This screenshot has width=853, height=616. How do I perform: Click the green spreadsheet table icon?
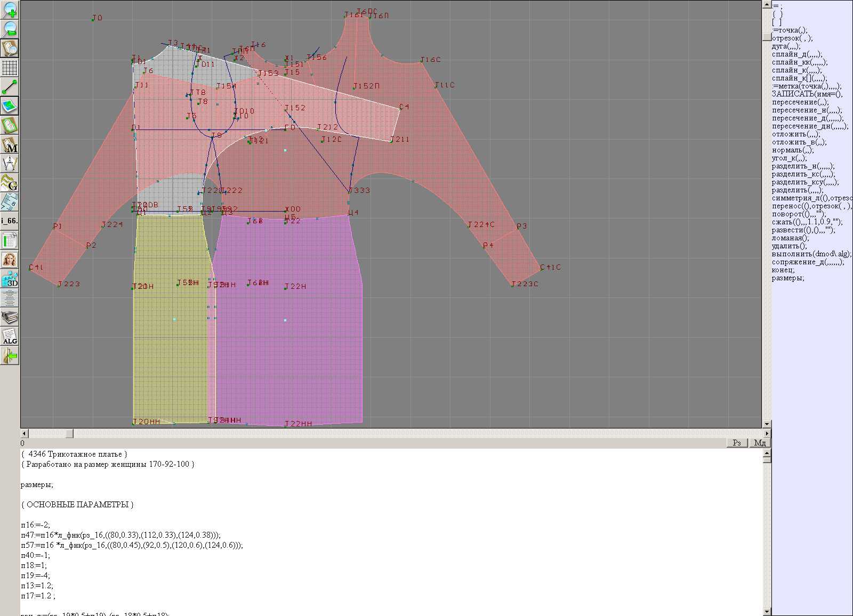(10, 240)
